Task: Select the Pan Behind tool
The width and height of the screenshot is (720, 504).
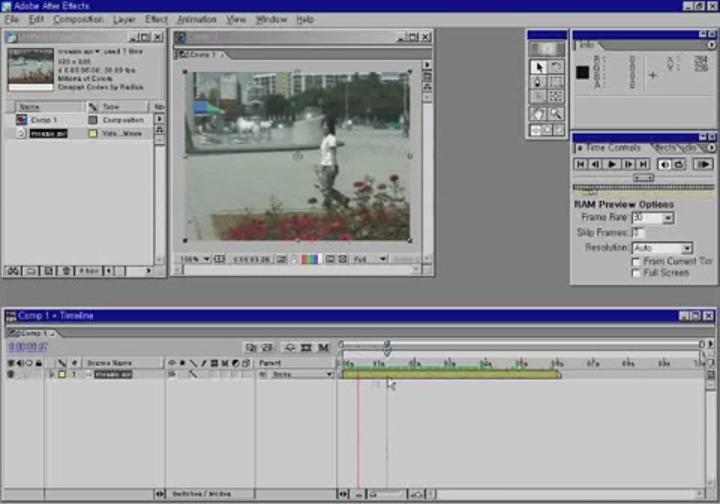Action: pos(556,97)
